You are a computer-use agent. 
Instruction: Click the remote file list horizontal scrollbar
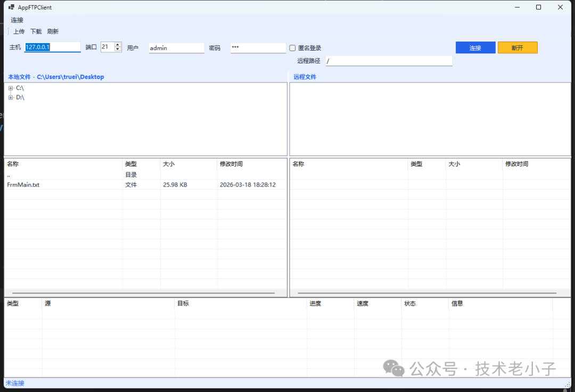click(427, 293)
